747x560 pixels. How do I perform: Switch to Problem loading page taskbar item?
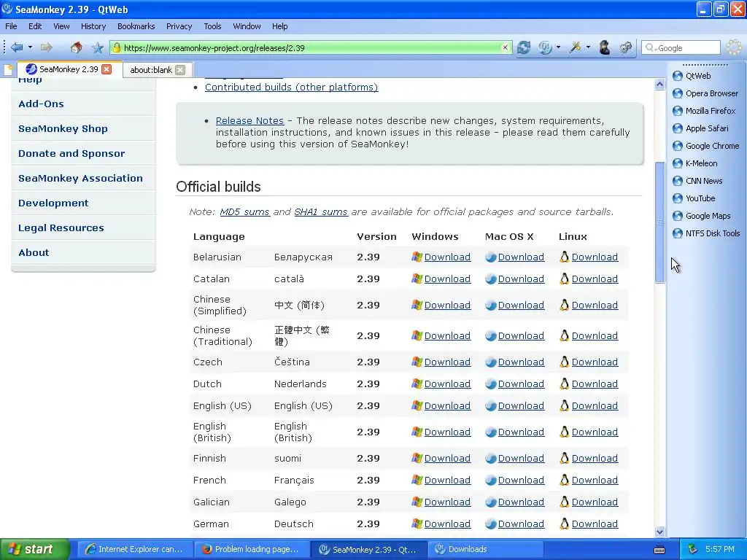[251, 549]
